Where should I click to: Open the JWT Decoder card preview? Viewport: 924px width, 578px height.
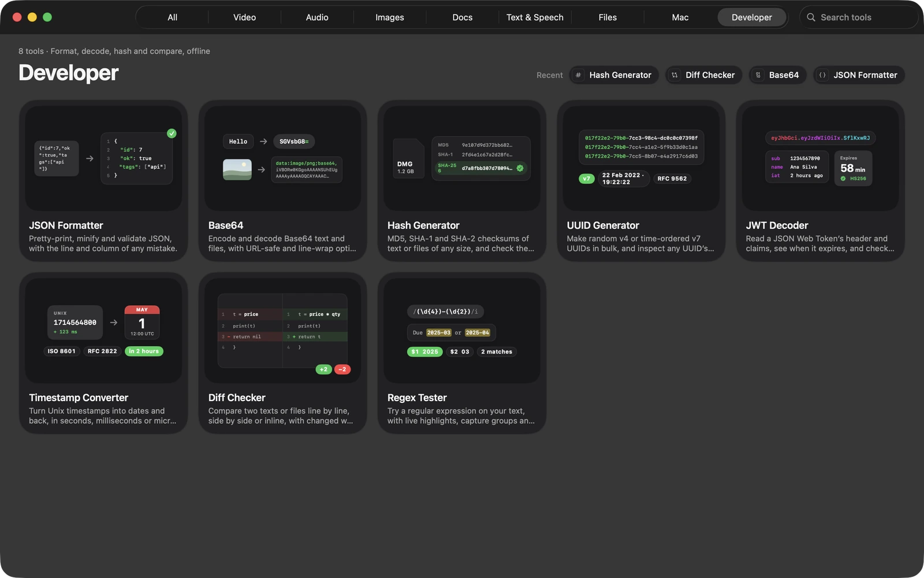[820, 158]
